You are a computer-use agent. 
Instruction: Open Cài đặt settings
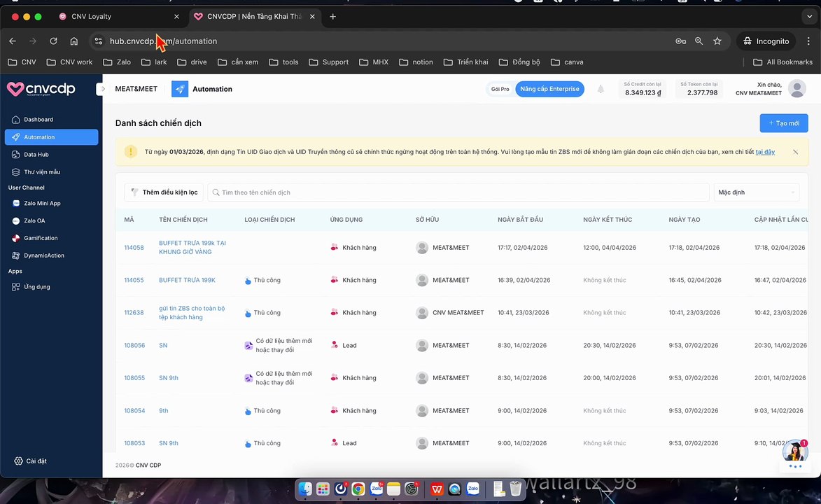click(30, 461)
